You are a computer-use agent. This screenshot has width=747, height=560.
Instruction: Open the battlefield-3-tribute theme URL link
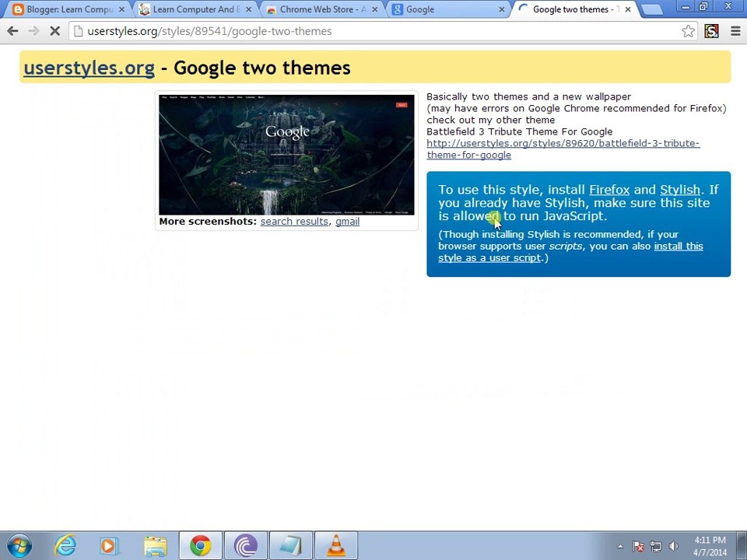563,149
